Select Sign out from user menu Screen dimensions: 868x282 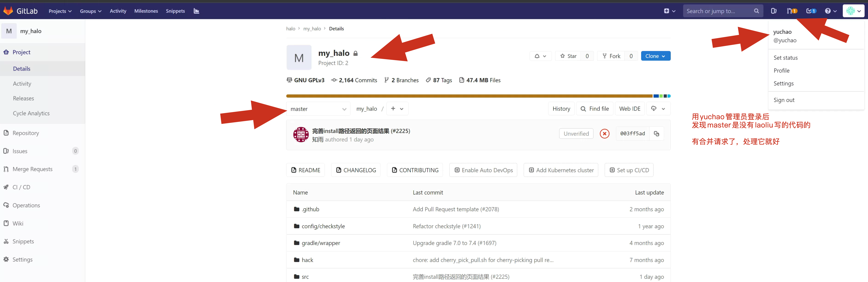[x=784, y=100]
